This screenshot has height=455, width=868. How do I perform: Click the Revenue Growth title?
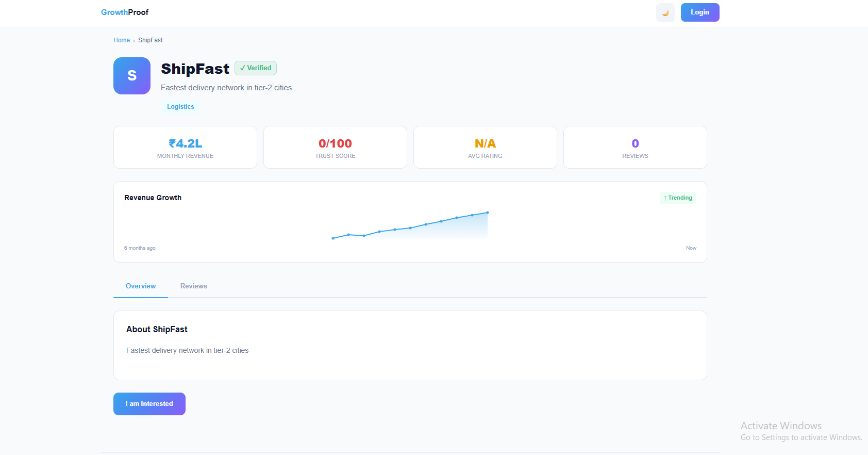153,198
